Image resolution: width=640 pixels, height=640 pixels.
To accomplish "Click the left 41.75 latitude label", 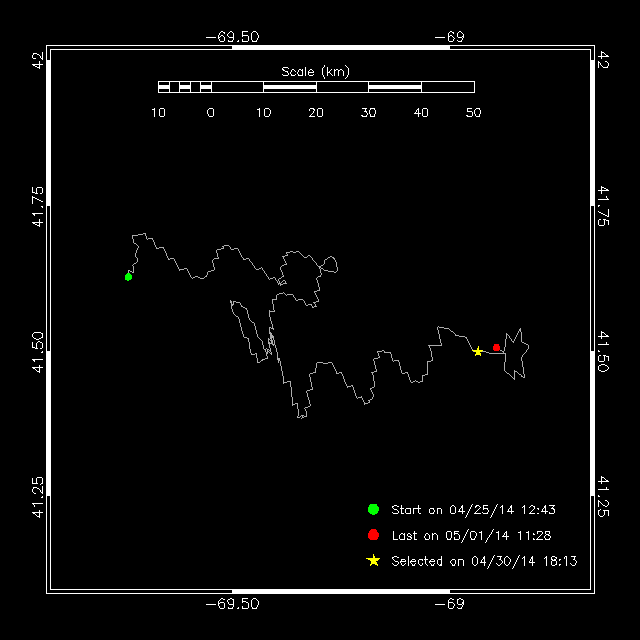I will point(37,207).
